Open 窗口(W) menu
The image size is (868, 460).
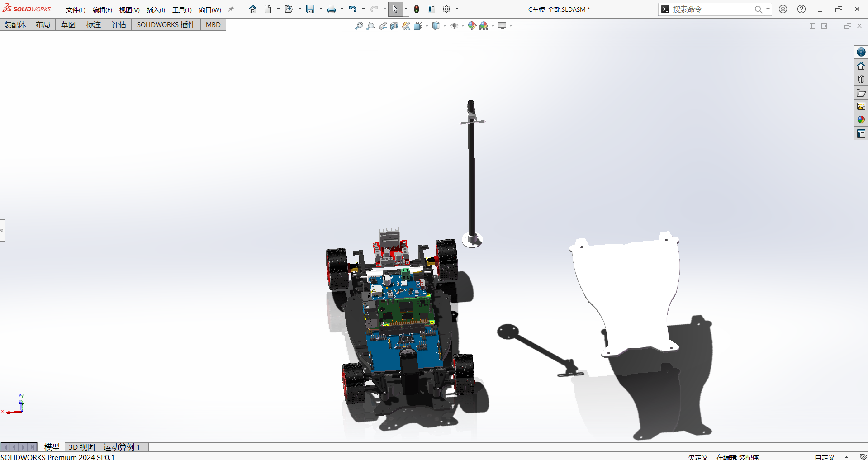(x=210, y=10)
